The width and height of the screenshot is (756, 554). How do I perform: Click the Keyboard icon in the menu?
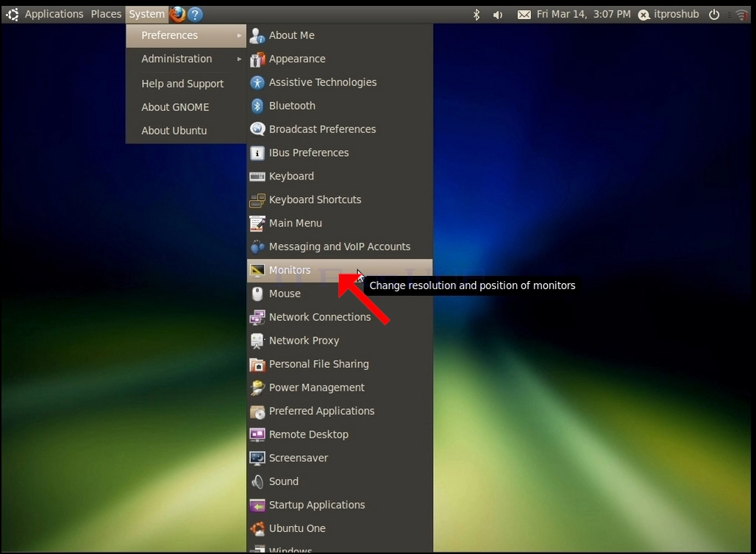(x=257, y=177)
